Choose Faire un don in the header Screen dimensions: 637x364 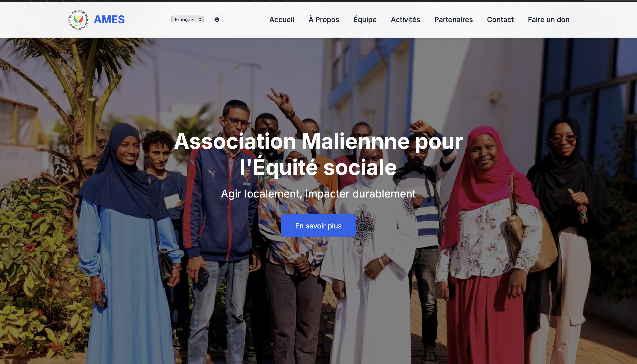[549, 19]
